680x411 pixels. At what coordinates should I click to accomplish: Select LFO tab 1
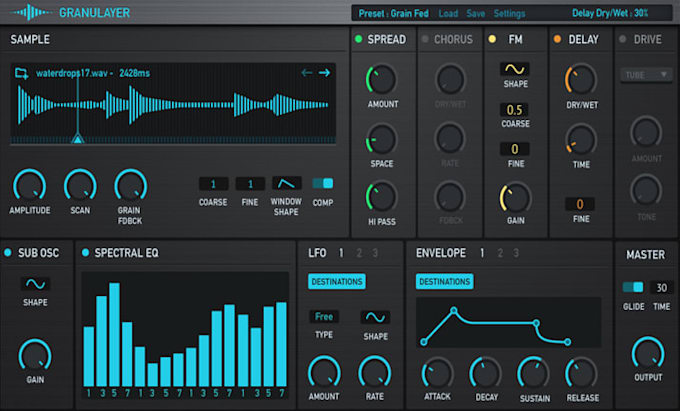pyautogui.click(x=341, y=253)
